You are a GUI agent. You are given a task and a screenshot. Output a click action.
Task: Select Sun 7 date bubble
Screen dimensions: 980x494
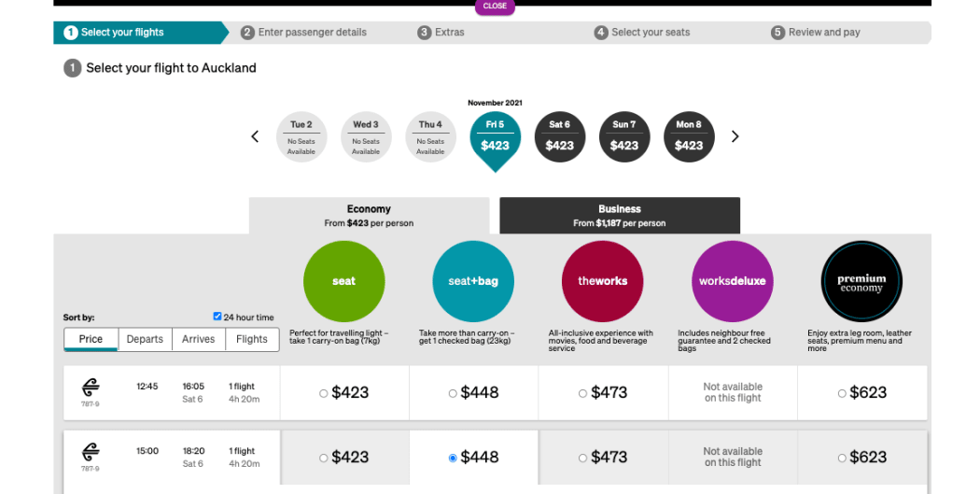pyautogui.click(x=623, y=136)
